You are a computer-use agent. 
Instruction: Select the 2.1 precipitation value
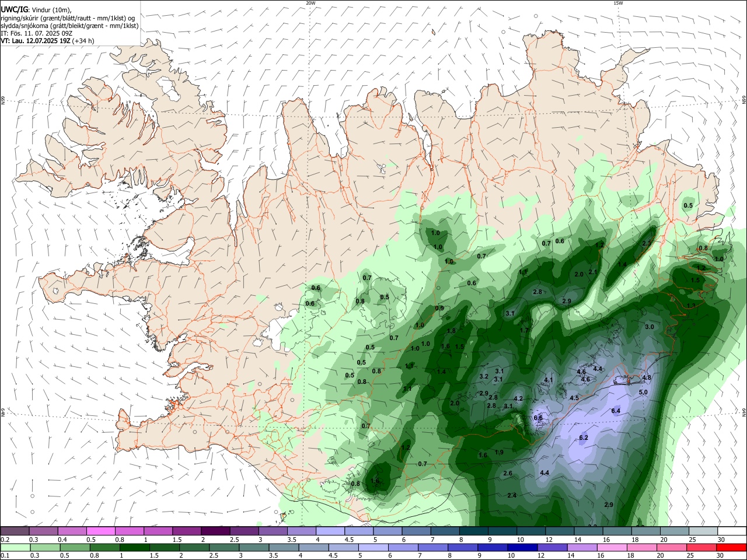coord(593,272)
